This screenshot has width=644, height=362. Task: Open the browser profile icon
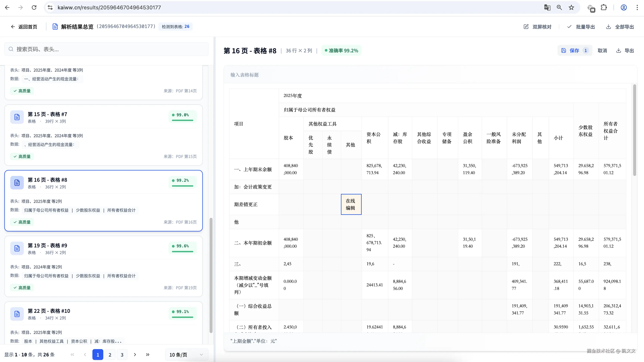point(624,7)
